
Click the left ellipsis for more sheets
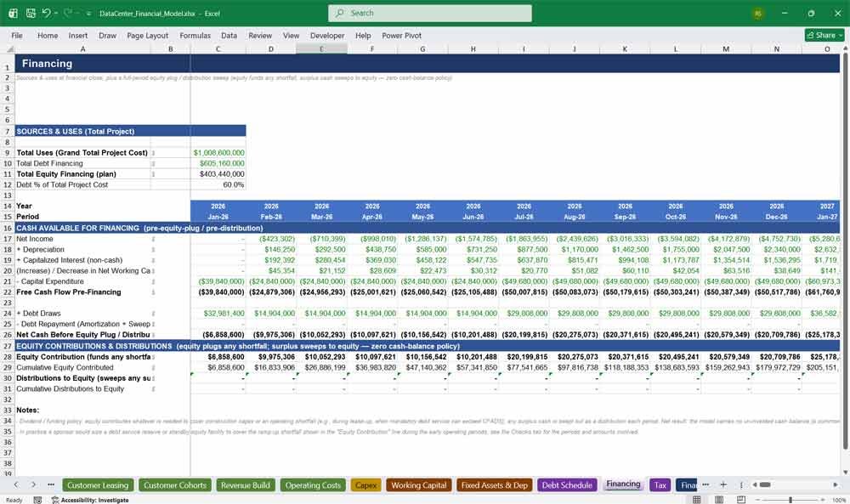coord(51,484)
